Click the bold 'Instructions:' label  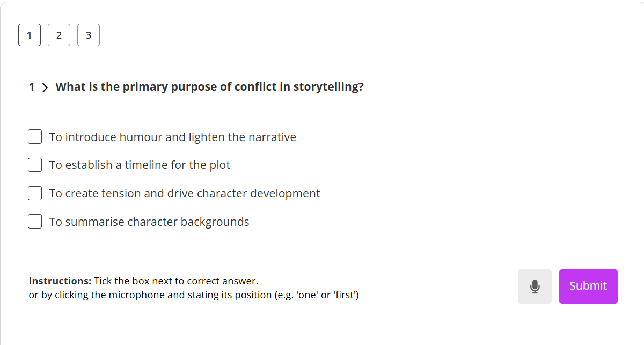[60, 281]
